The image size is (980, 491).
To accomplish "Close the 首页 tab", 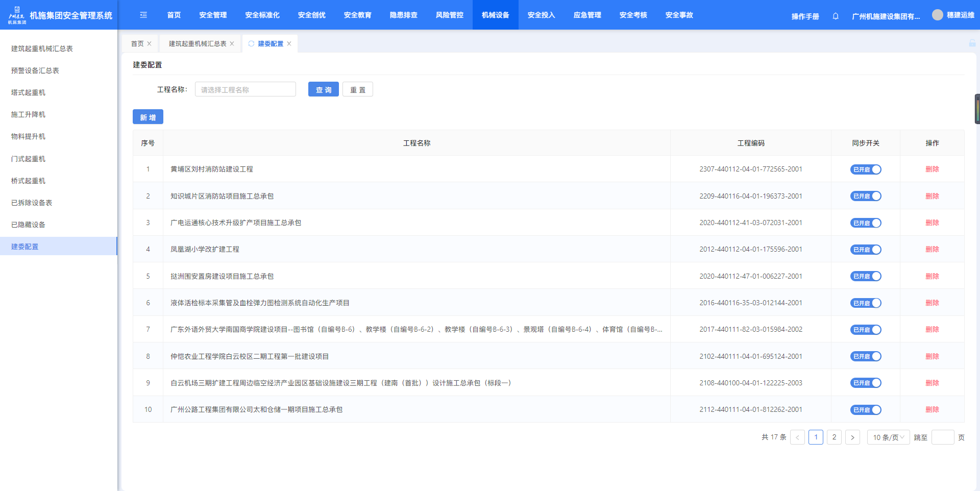I will click(x=149, y=44).
